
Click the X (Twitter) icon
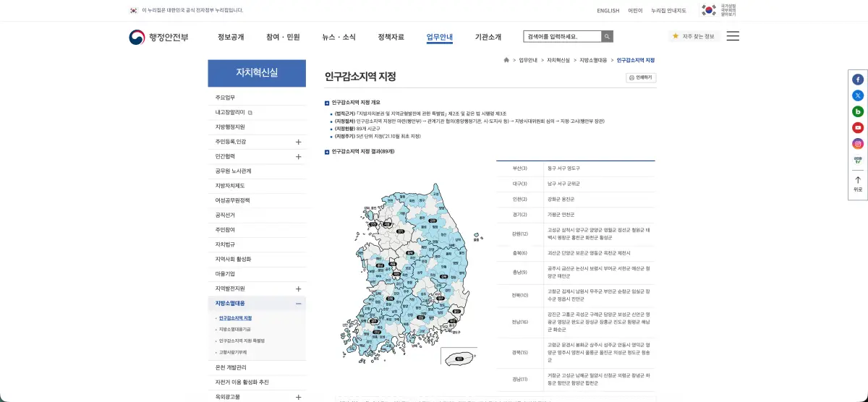click(858, 95)
